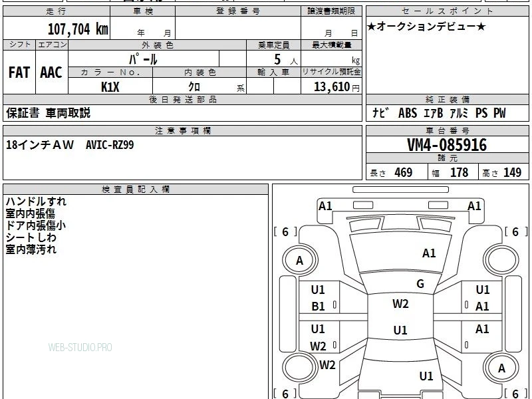Select the ドア内張傷小 inspector note
This screenshot has height=399, width=532.
(x=36, y=225)
